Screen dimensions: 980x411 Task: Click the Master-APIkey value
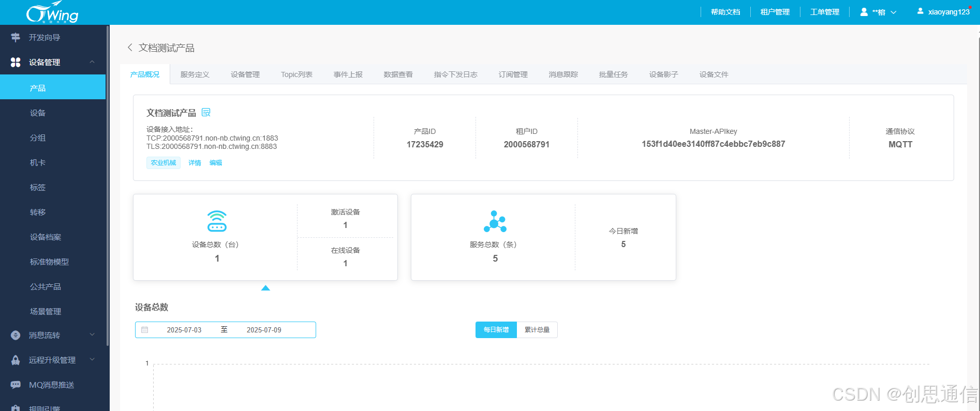point(714,144)
